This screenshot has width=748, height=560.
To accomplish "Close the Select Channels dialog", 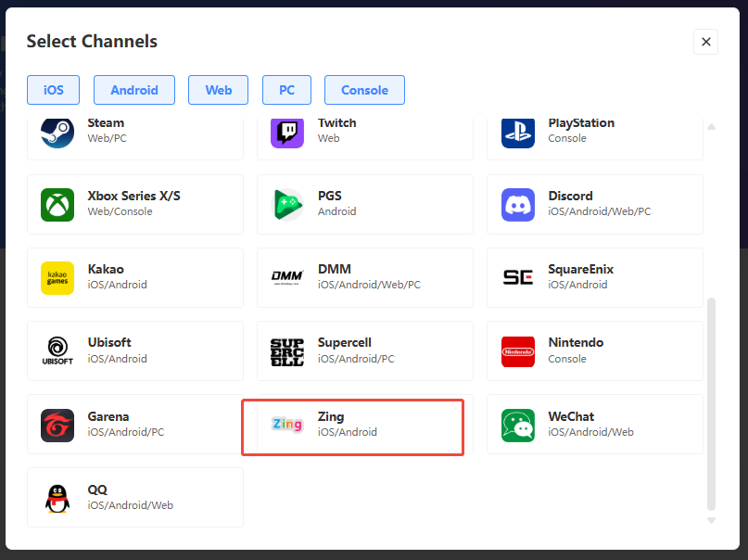I will click(x=706, y=42).
